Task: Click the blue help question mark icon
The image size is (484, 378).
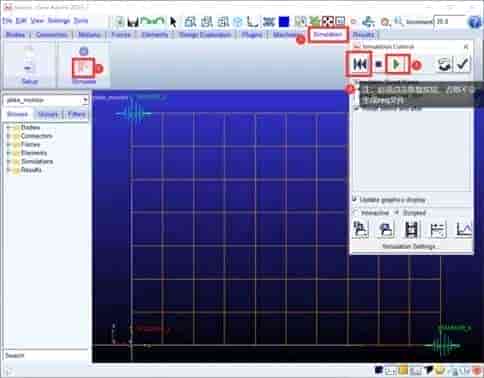Action: tap(474, 22)
